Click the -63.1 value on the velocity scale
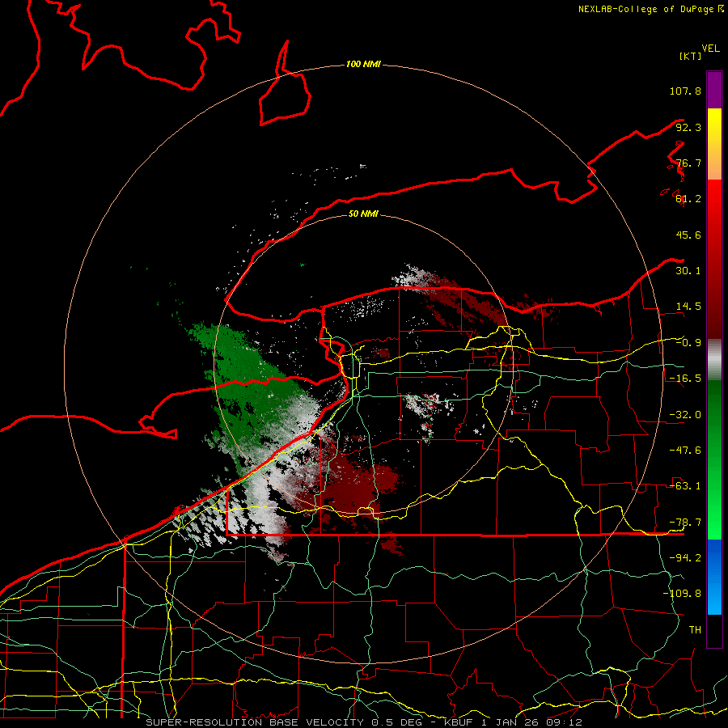 click(x=685, y=486)
